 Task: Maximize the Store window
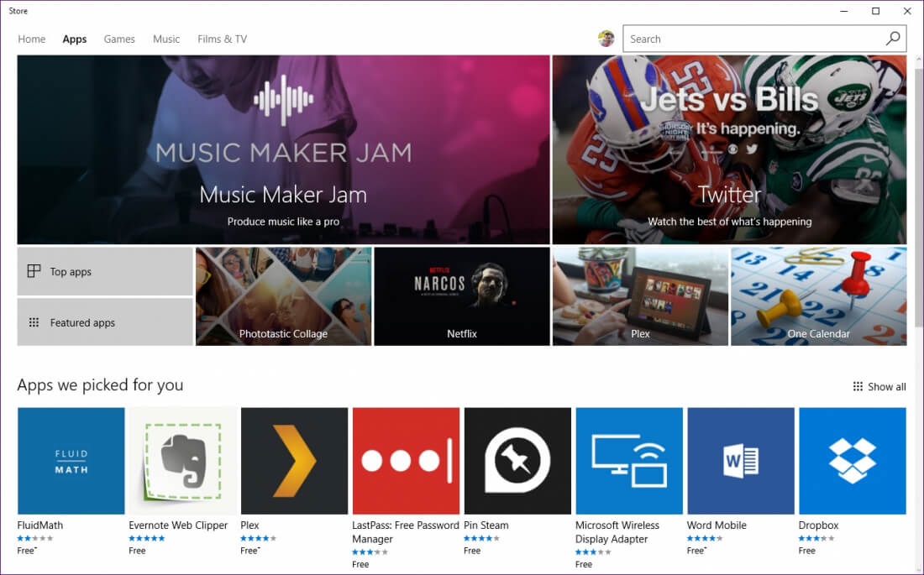875,11
